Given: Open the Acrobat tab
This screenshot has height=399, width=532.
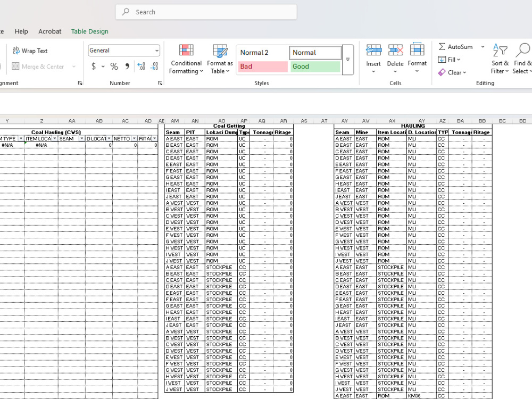Looking at the screenshot, I should 50,31.
